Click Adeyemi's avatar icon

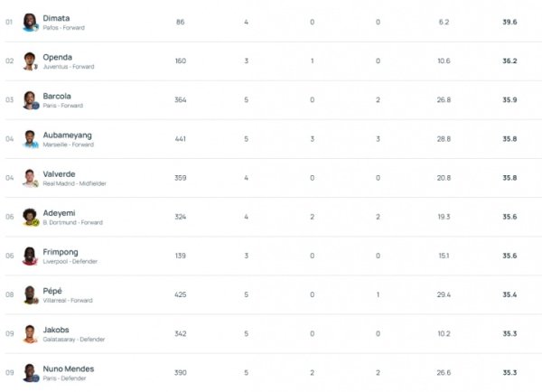[30, 217]
